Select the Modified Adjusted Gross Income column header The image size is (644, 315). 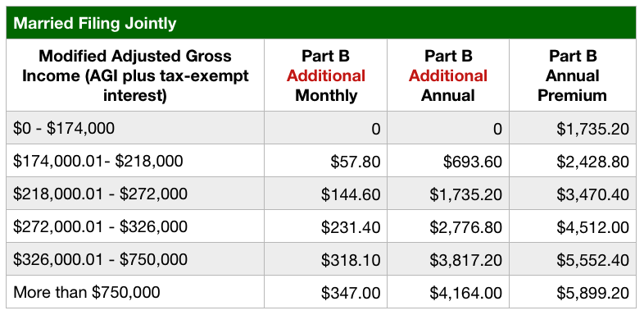[x=135, y=75]
